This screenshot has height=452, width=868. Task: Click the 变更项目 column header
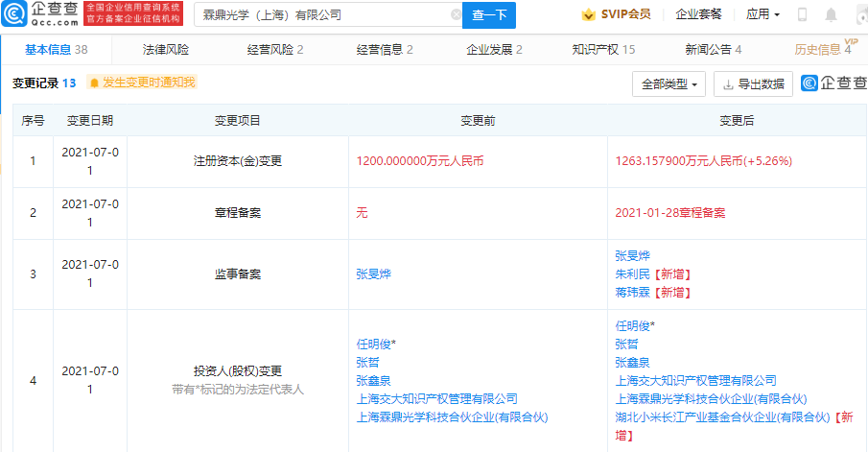[x=238, y=121]
